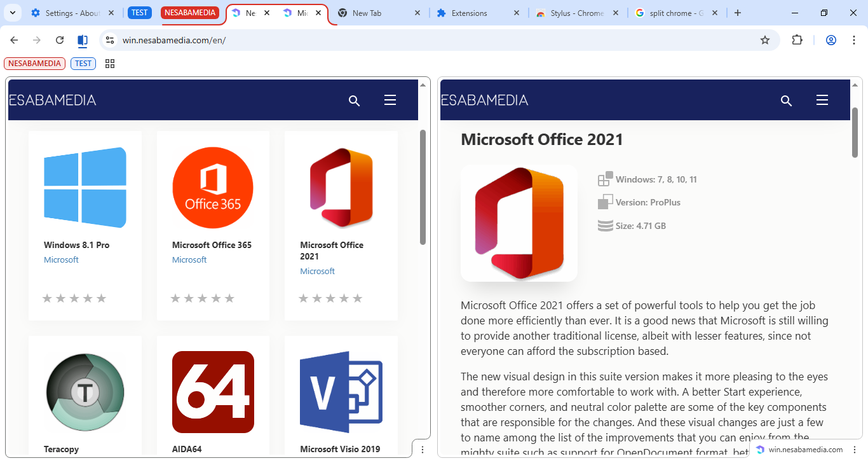Click the search icon in left pane header
The image size is (868, 463).
355,100
